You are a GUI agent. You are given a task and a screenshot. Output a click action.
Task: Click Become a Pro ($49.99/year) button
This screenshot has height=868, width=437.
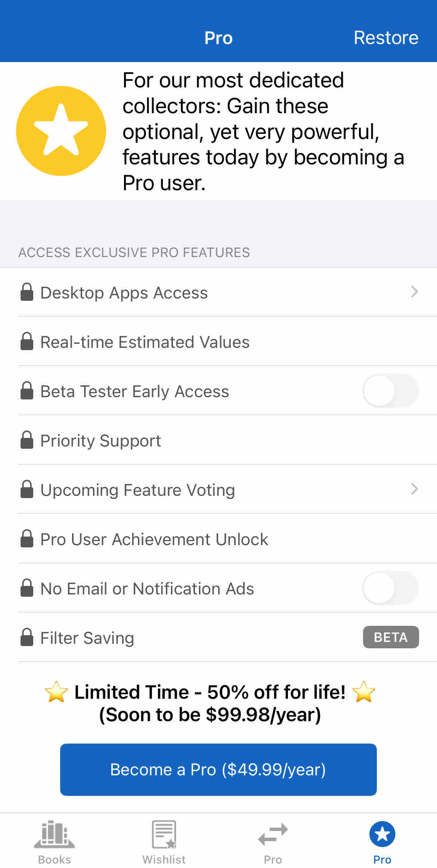[x=218, y=770]
